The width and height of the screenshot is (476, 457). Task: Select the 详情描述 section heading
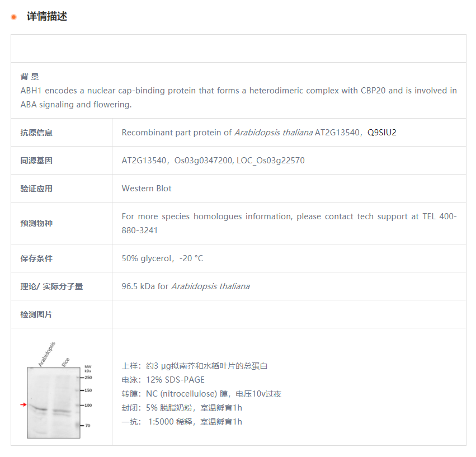pos(46,17)
